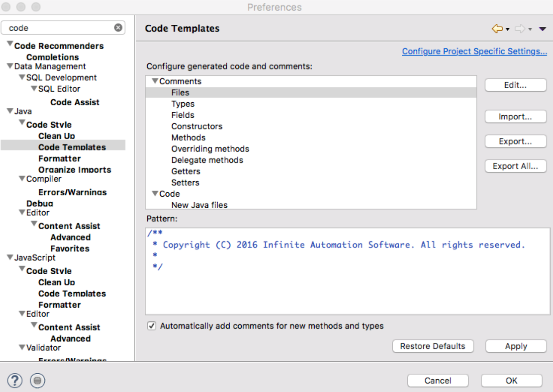Collapse the Java node in sidebar
The width and height of the screenshot is (553, 392).
pos(10,111)
